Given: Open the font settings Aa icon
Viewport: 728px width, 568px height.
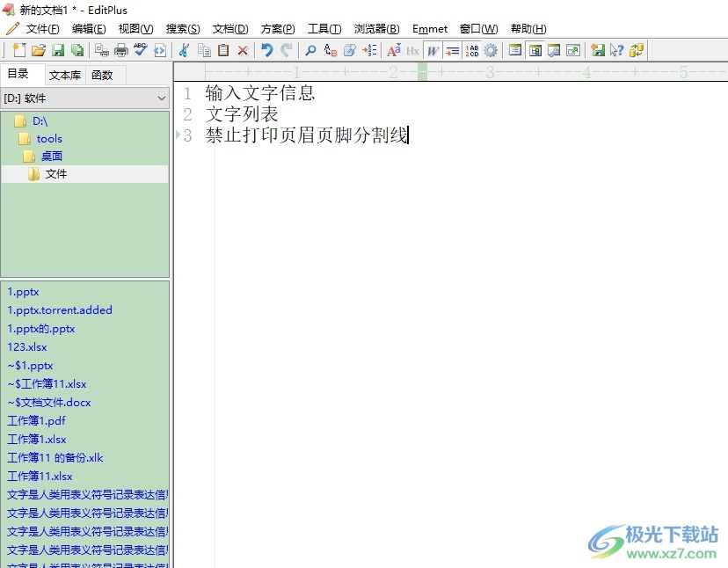Looking at the screenshot, I should click(394, 50).
